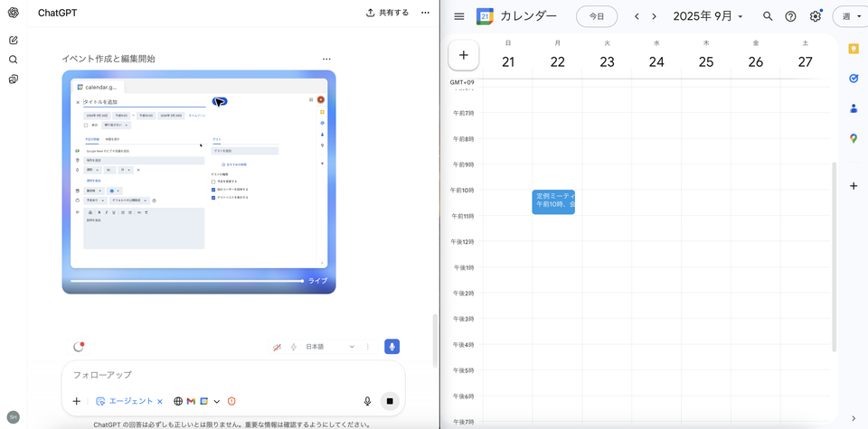Open the Google Calendar main menu hamburger

pyautogui.click(x=459, y=16)
